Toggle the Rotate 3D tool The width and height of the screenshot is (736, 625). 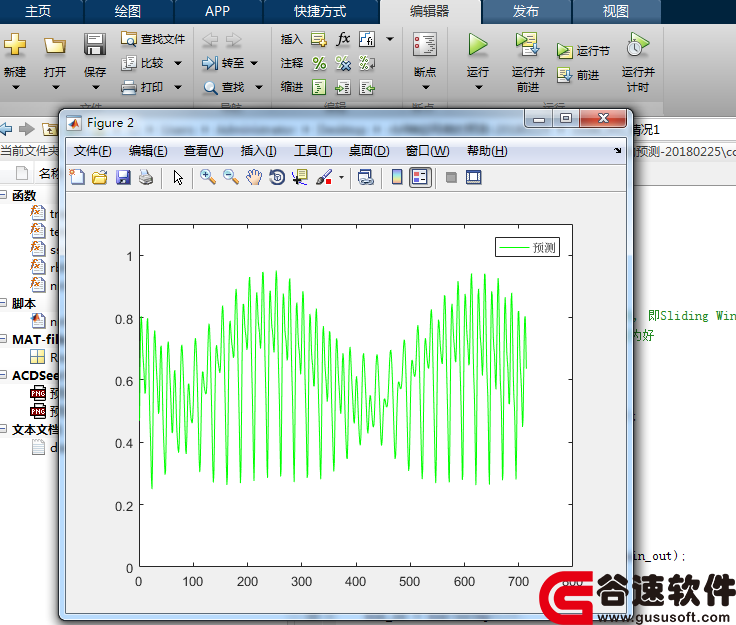pos(277,177)
